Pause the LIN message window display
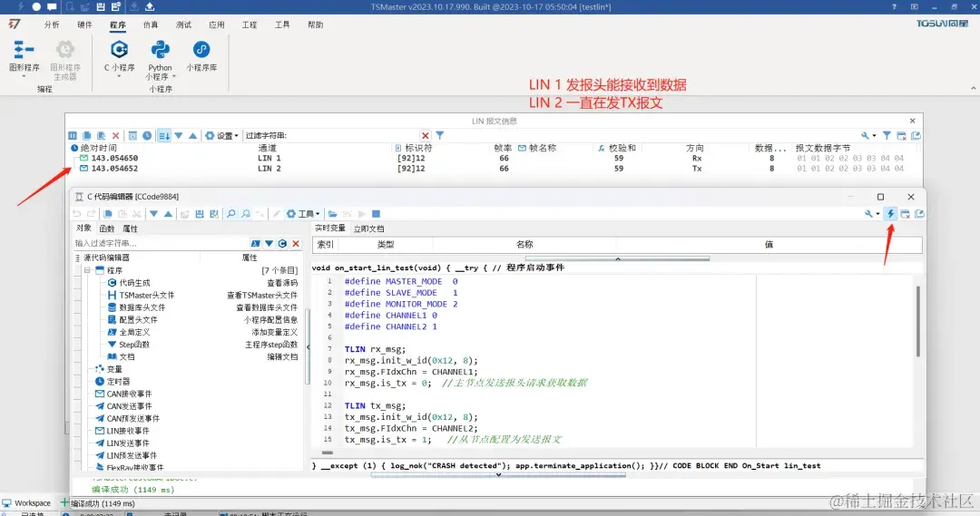Image resolution: width=980 pixels, height=516 pixels. coord(73,135)
